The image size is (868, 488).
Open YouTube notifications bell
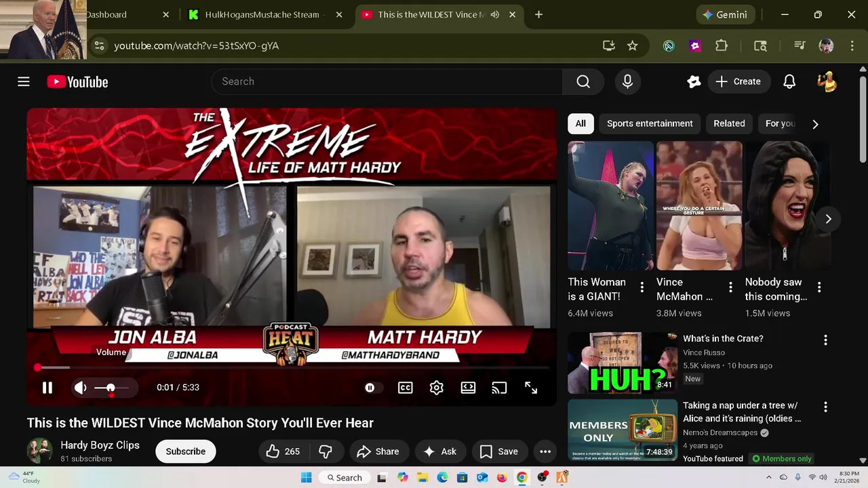pyautogui.click(x=789, y=81)
